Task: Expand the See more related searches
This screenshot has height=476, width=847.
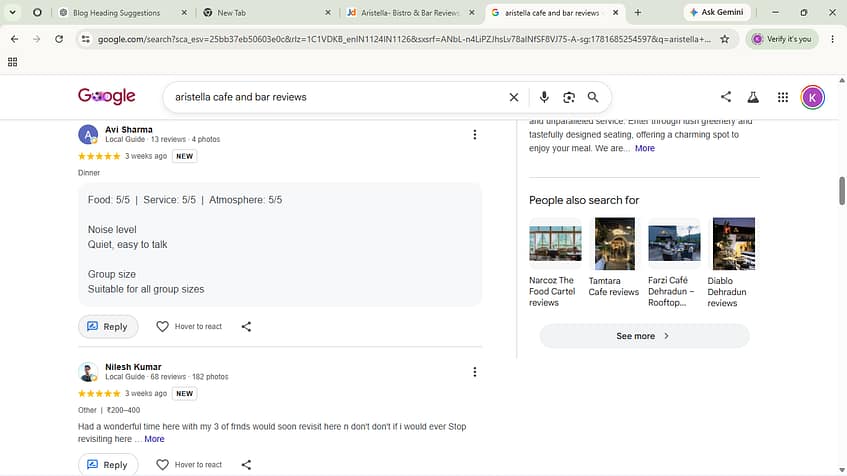Action: (644, 336)
